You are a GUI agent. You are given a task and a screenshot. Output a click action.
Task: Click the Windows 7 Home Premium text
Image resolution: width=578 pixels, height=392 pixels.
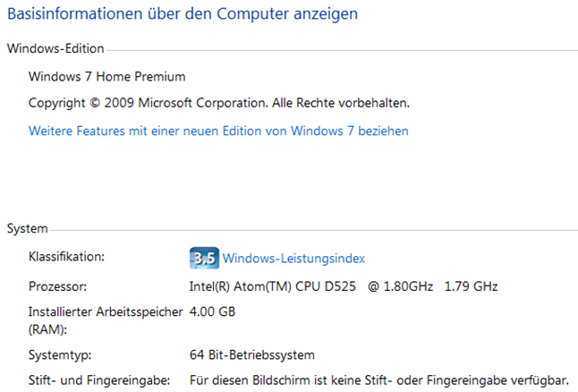tap(106, 77)
